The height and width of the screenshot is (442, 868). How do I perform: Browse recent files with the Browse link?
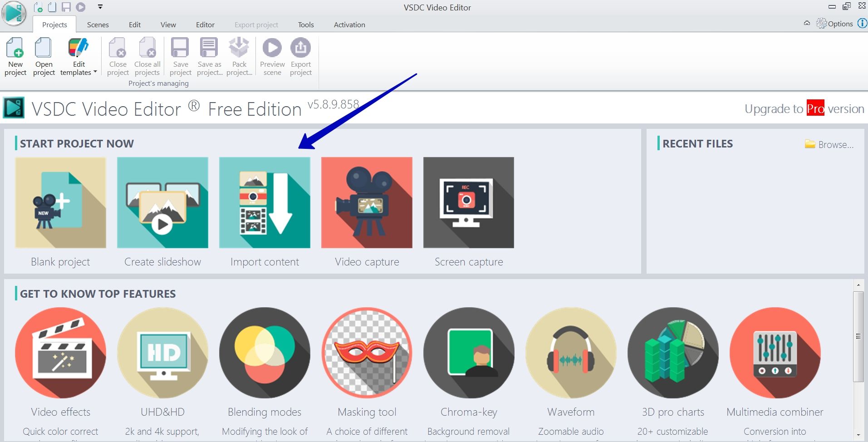tap(829, 144)
